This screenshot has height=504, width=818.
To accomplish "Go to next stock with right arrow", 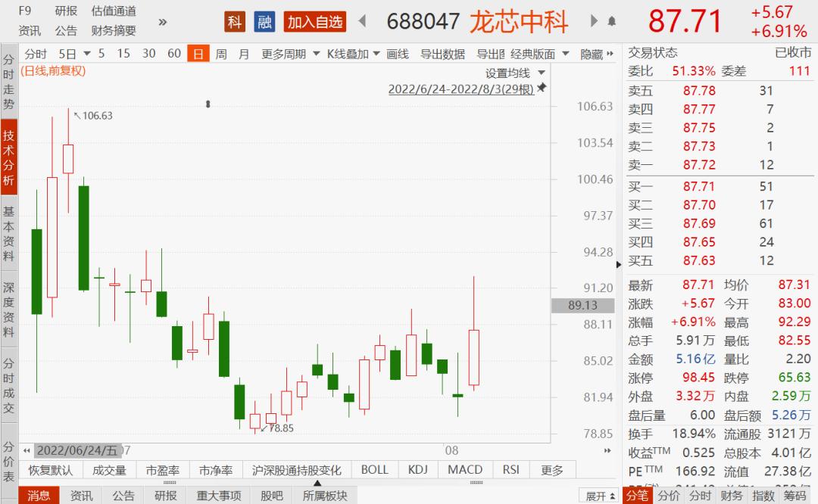I will click(x=594, y=21).
